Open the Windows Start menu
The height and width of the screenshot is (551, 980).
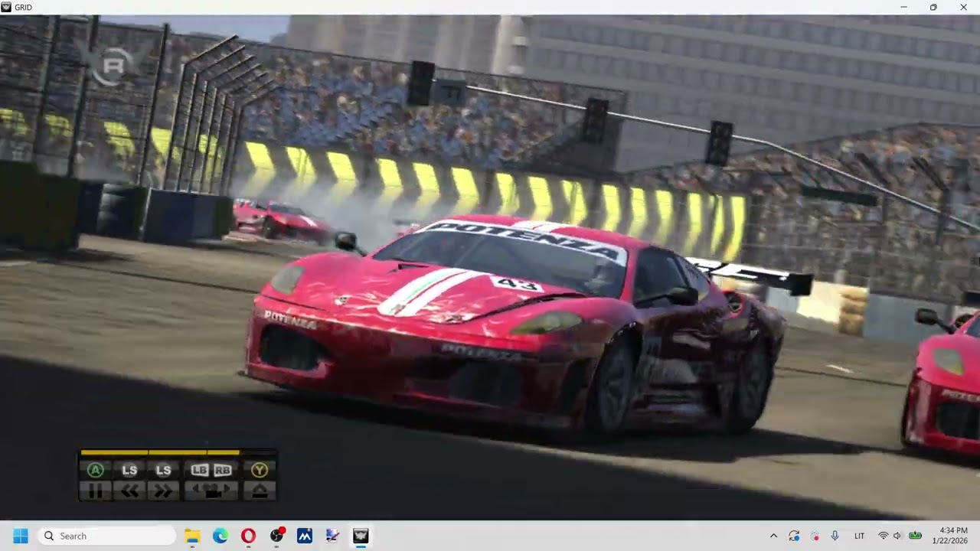(21, 536)
